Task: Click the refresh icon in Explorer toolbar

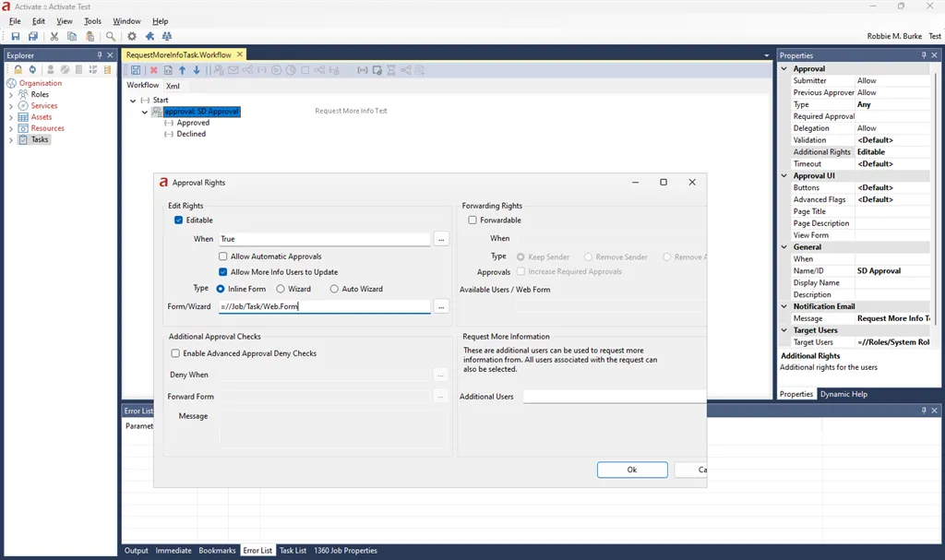Action: click(32, 70)
